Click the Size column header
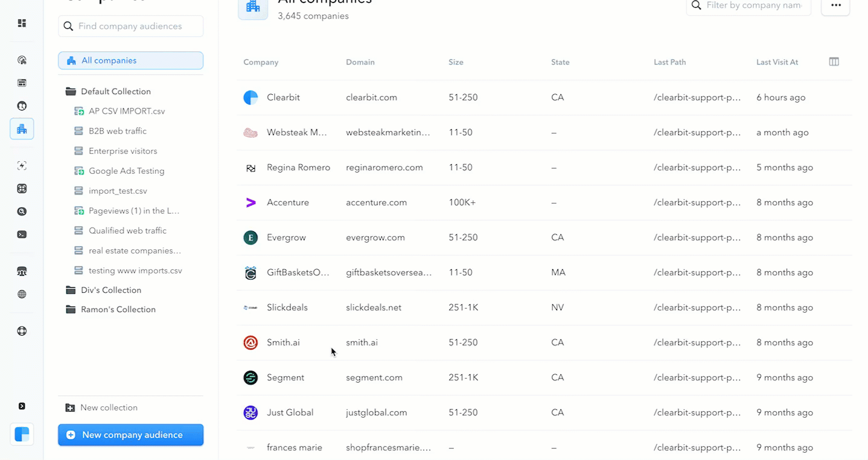This screenshot has width=868, height=460. [x=456, y=62]
